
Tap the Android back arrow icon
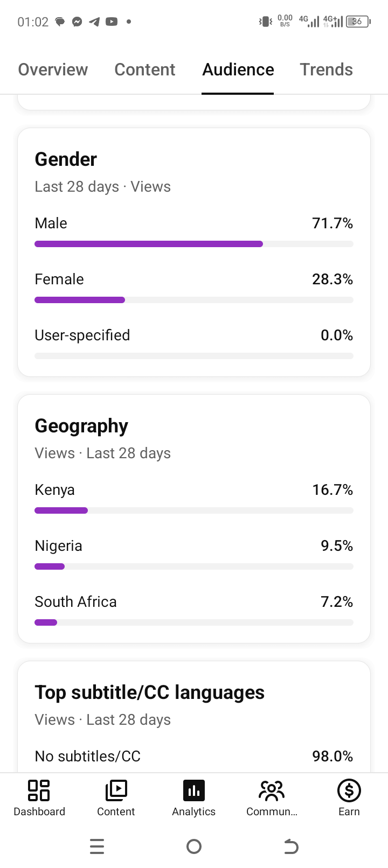point(291,846)
